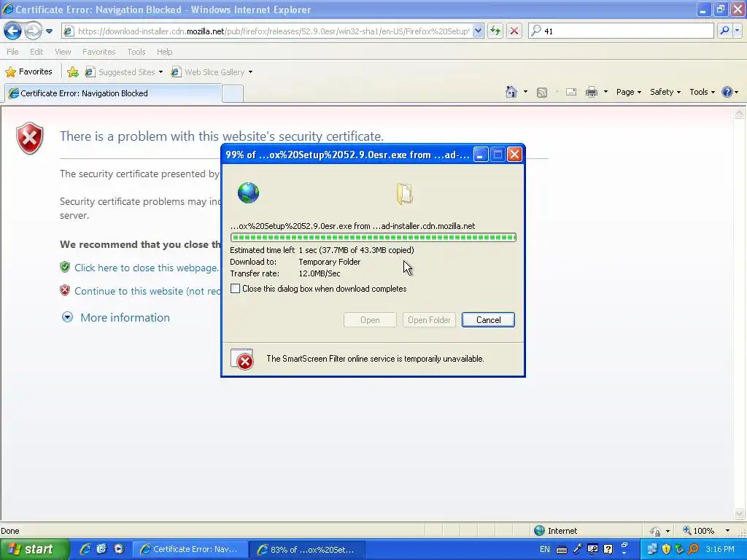Open the Page dropdown menu
The image size is (747, 560).
628,92
